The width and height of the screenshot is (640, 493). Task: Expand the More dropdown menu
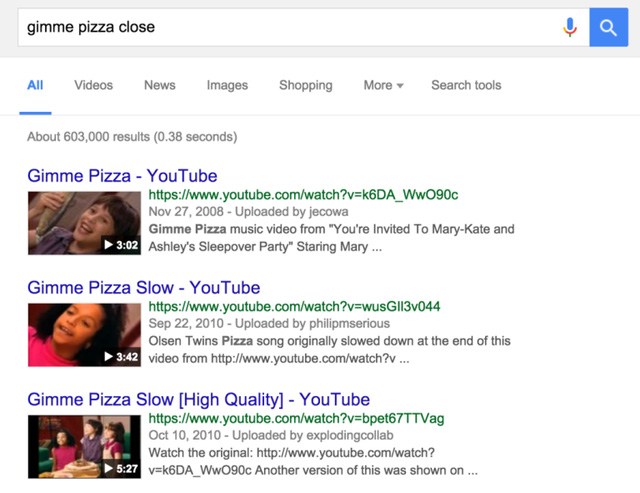click(x=383, y=85)
